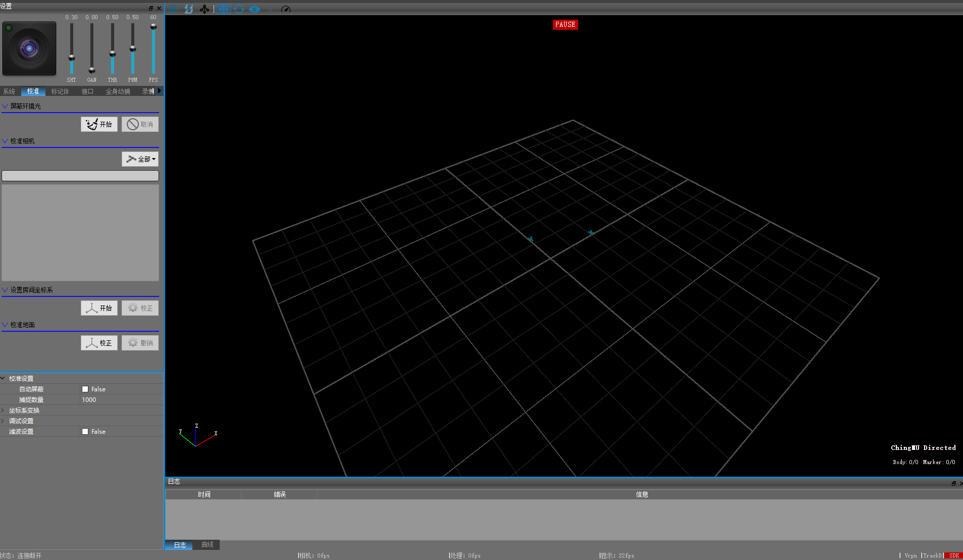The image size is (963, 560).
Task: Click the camera preview thumbnail
Action: (x=29, y=48)
